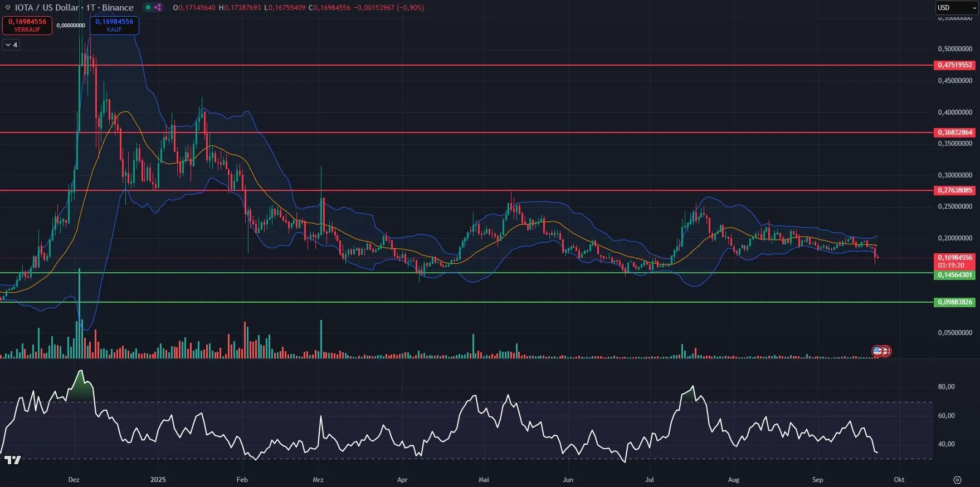Click the green market status dot
The height and width of the screenshot is (487, 980).
tap(148, 8)
